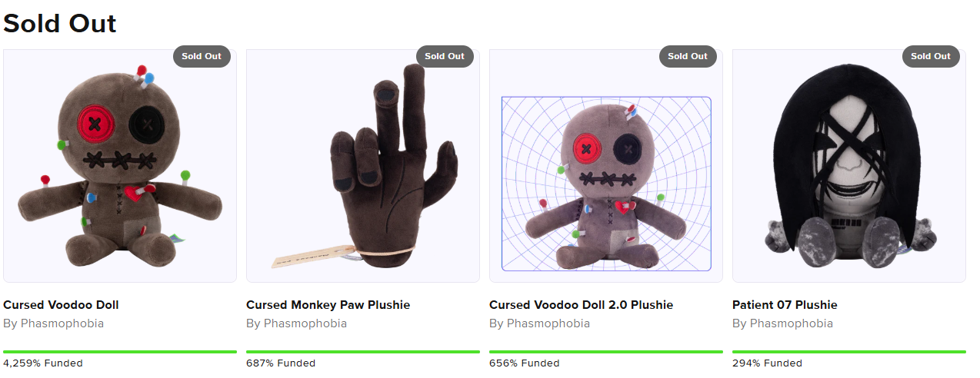Click Sold Out badge on Monkey Paw Plushie

[x=445, y=56]
